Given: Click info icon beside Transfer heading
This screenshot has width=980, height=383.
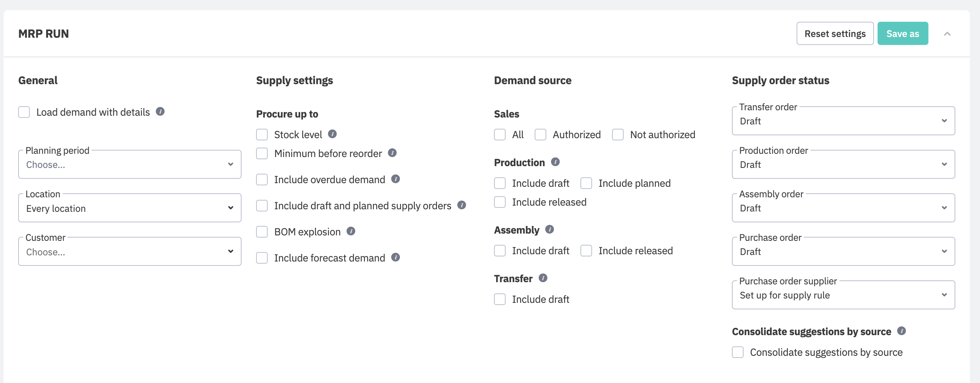Looking at the screenshot, I should click(543, 278).
